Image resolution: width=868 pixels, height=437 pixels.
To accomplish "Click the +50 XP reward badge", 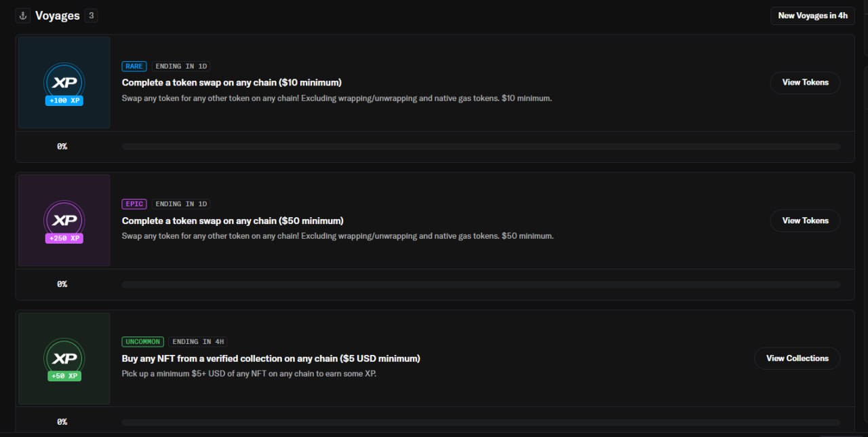I will (x=64, y=376).
